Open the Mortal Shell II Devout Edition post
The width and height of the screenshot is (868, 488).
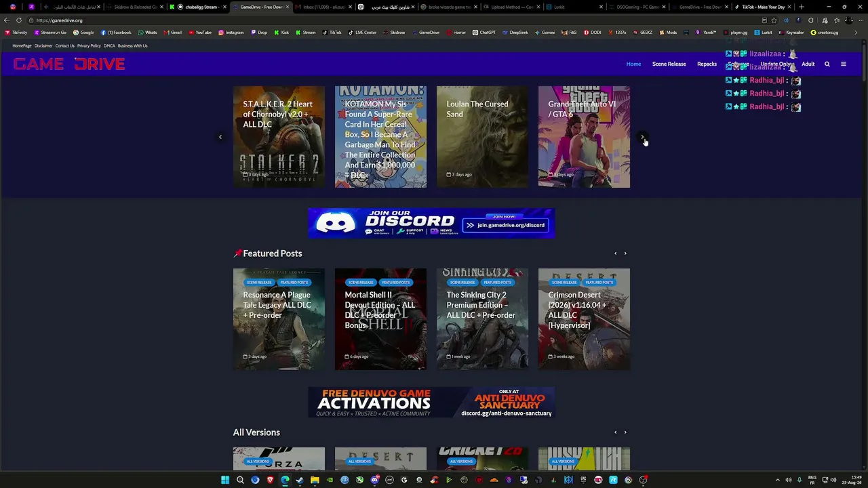point(380,319)
